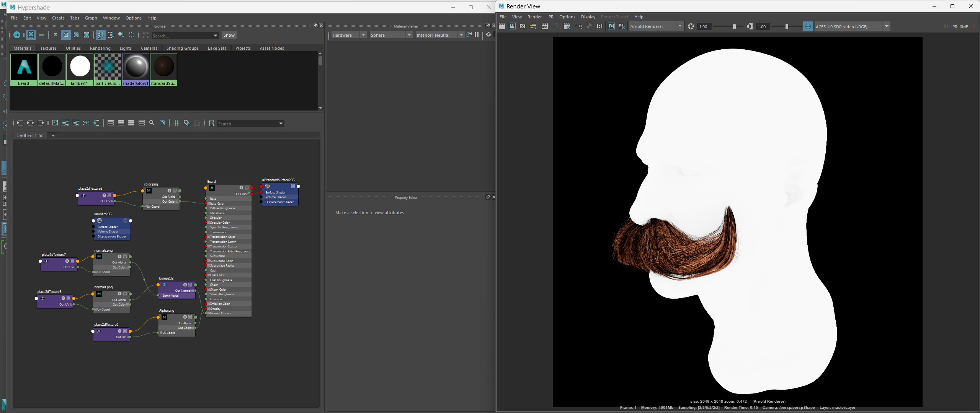Click output connections icon in graph toolbar

tap(41, 123)
